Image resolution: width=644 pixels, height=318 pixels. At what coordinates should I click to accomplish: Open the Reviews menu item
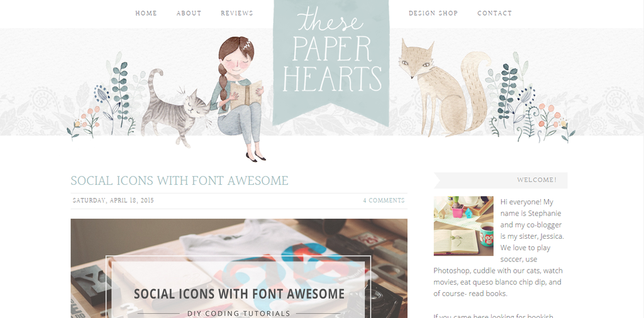tap(237, 13)
